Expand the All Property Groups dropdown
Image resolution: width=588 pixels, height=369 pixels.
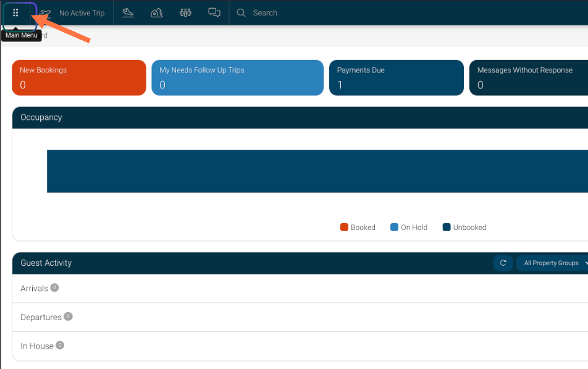(x=552, y=263)
